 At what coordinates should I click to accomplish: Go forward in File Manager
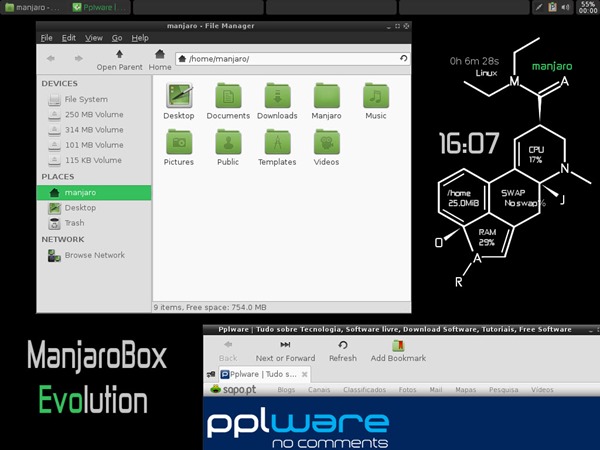(78, 59)
